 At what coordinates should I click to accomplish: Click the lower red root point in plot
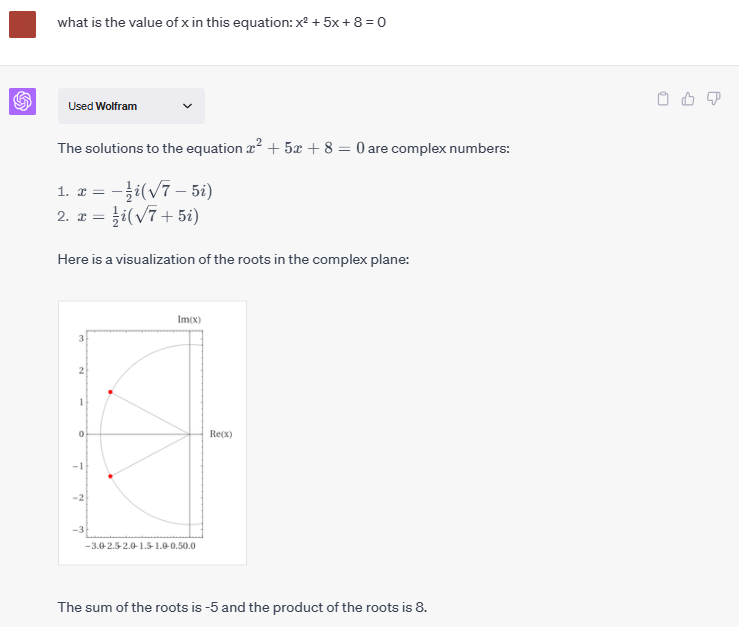[x=110, y=476]
